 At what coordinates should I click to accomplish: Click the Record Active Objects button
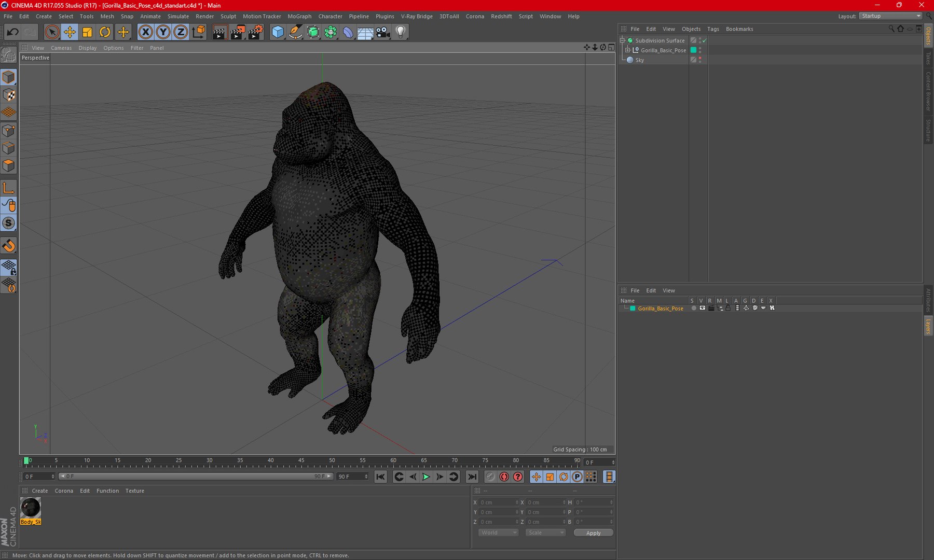(490, 477)
